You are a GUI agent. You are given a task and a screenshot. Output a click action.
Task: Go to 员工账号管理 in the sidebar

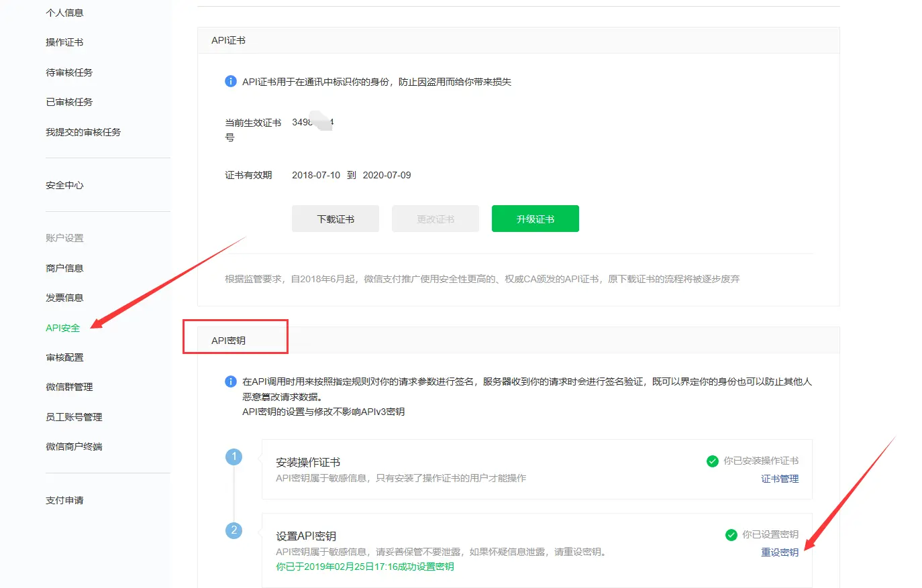(74, 417)
